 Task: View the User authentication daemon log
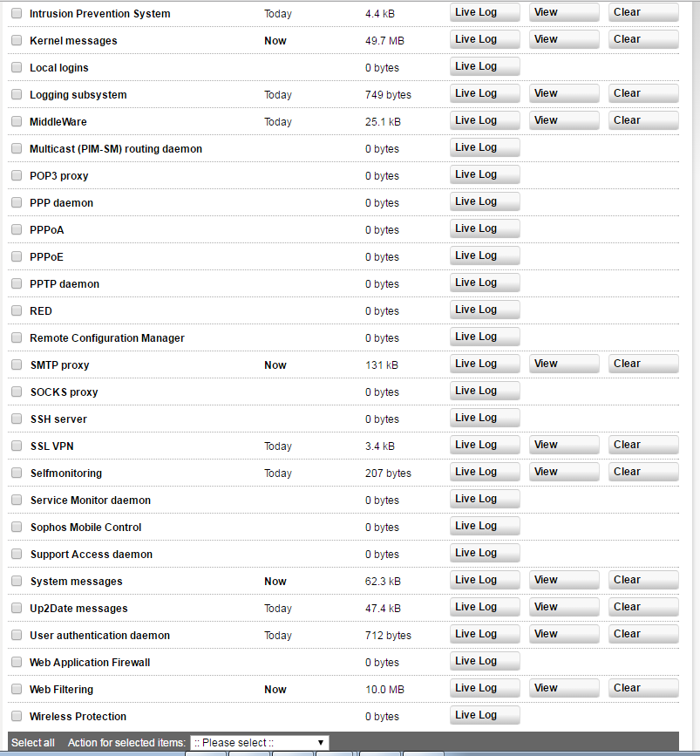(564, 634)
